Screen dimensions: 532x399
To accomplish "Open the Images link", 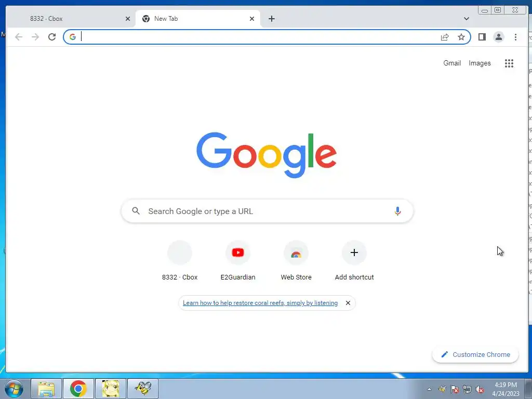I will click(480, 63).
